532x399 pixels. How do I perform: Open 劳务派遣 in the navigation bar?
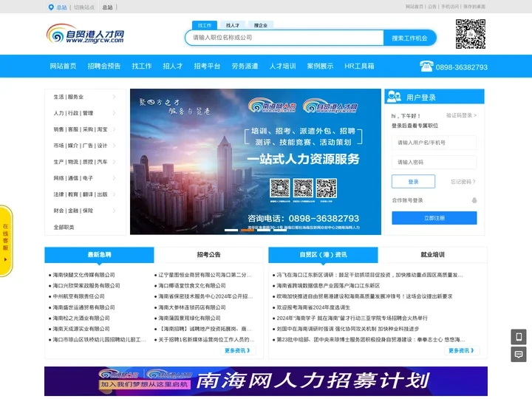pos(245,66)
